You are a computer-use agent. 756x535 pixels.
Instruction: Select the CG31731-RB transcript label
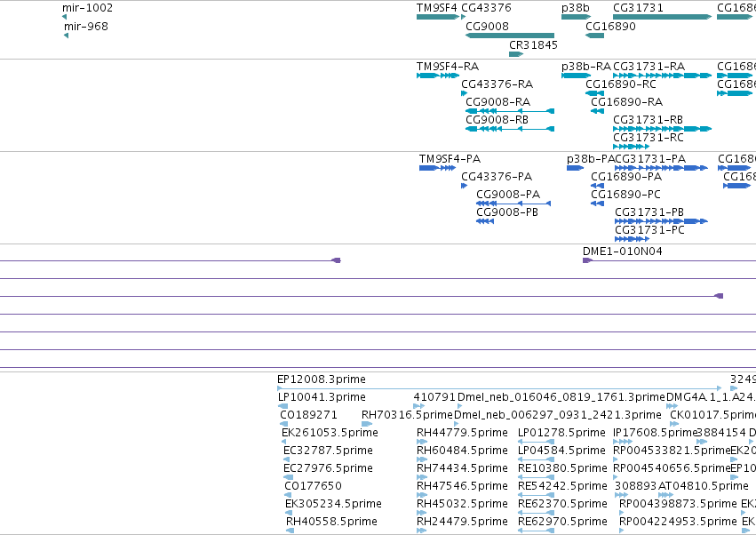click(x=648, y=119)
